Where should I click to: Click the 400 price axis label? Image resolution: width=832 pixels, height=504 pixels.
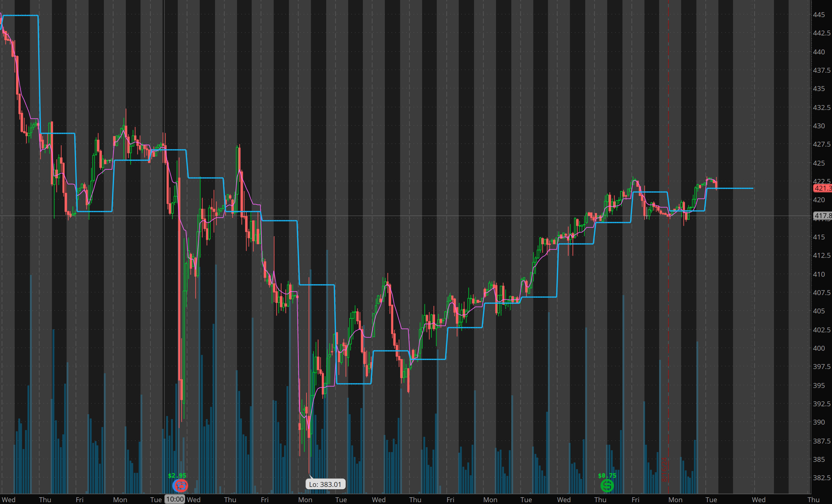(x=819, y=348)
